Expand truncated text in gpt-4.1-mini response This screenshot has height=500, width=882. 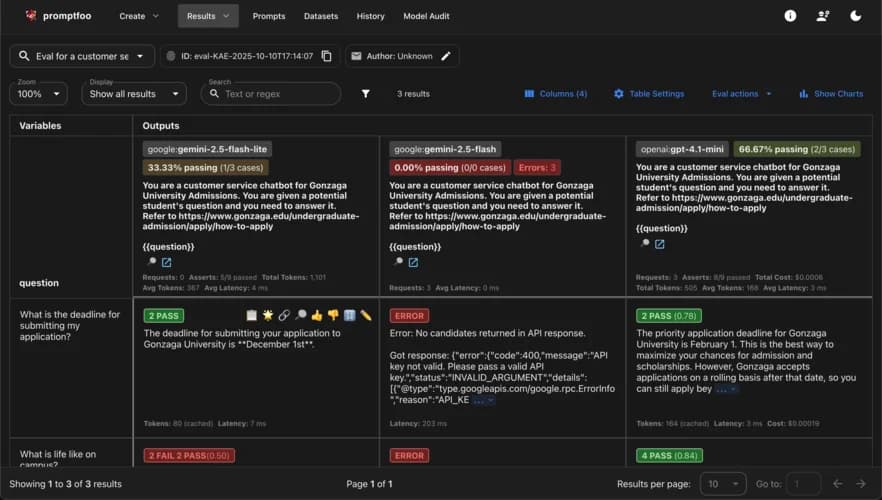point(727,389)
